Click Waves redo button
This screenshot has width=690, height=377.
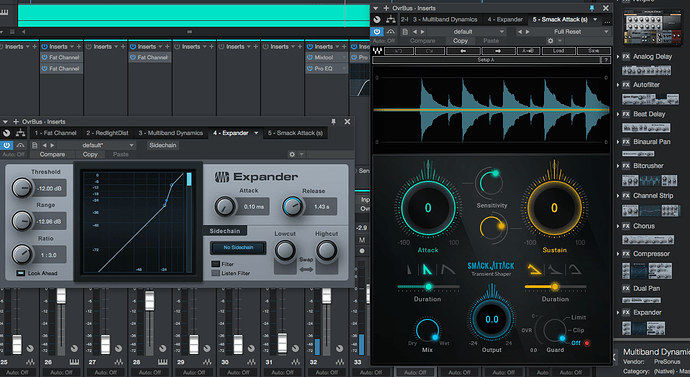[429, 51]
